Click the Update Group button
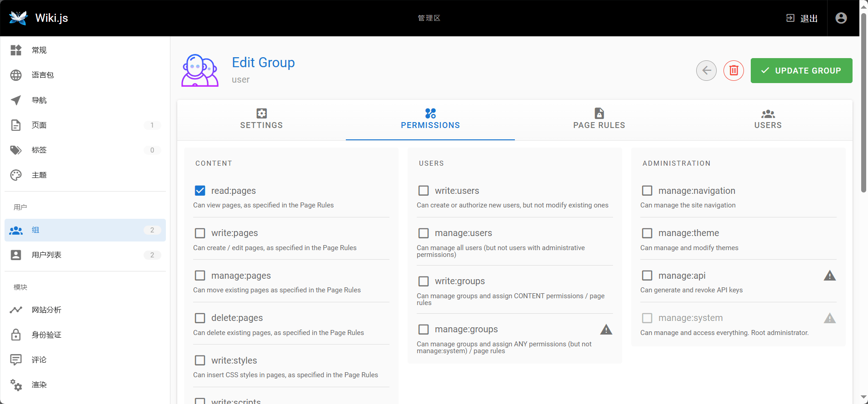868x404 pixels. [801, 70]
